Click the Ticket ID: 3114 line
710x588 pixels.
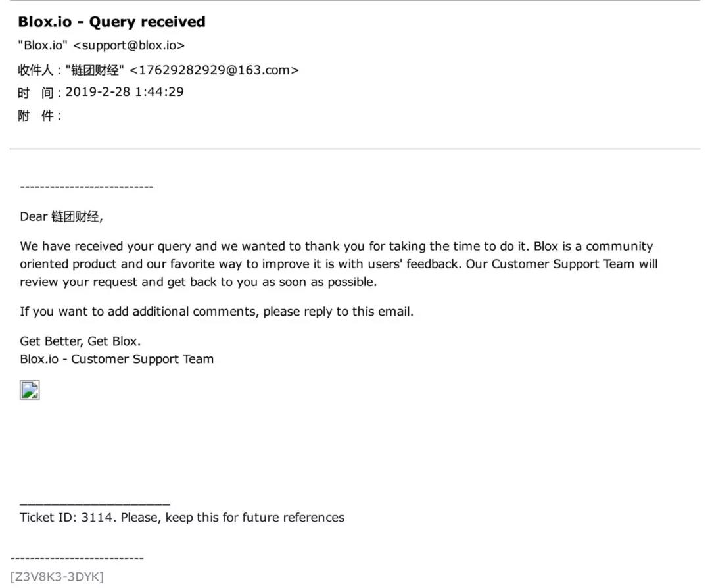click(x=182, y=518)
